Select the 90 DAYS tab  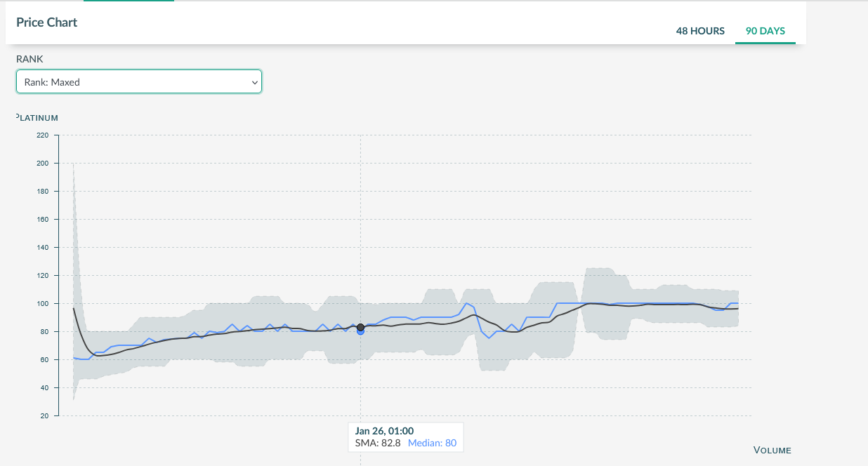tap(765, 31)
